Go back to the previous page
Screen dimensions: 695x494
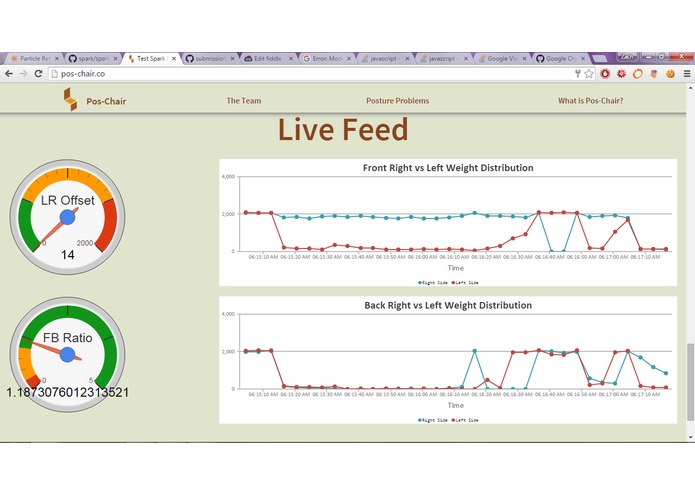9,74
